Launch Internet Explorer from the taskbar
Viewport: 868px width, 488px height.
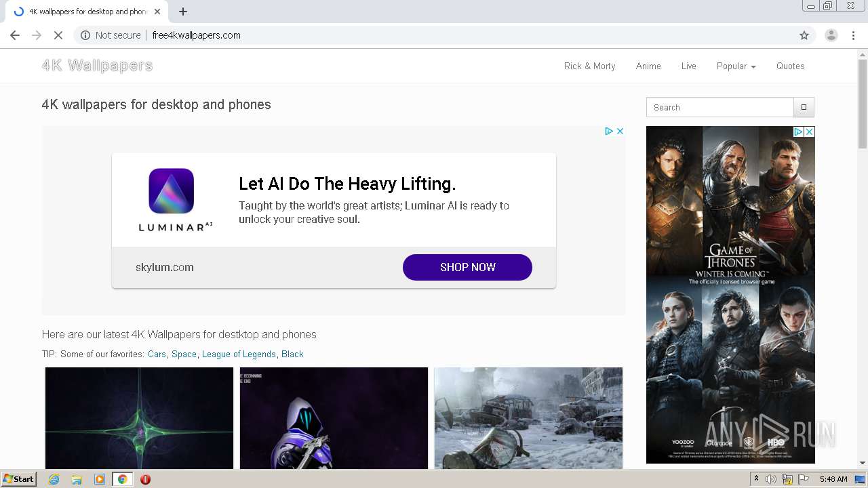[x=54, y=479]
